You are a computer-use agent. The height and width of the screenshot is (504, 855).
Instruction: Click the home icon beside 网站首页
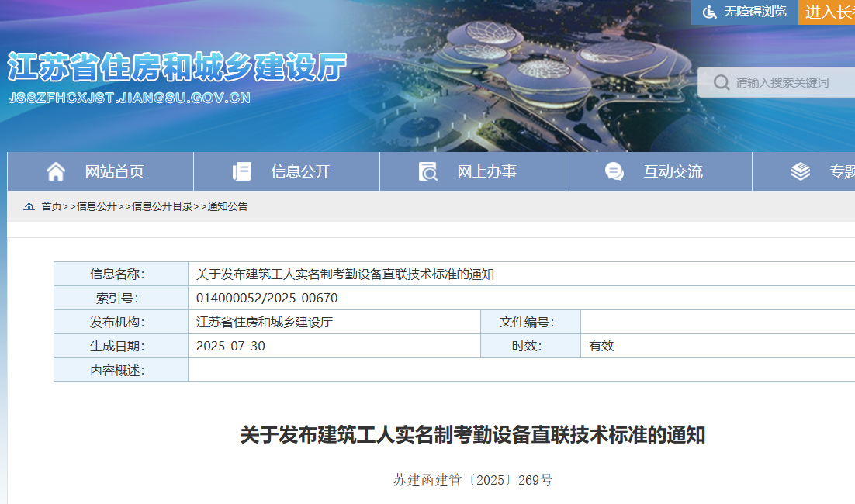pyautogui.click(x=55, y=171)
